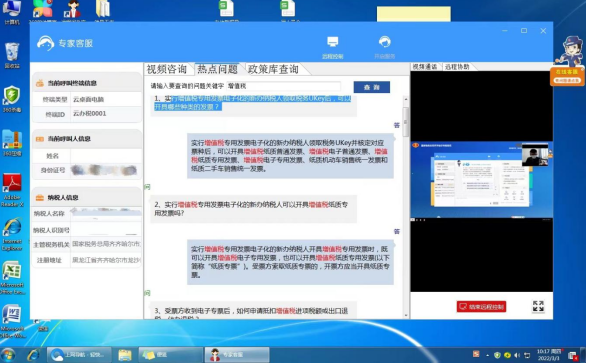Click the headset start-service icon

click(384, 42)
